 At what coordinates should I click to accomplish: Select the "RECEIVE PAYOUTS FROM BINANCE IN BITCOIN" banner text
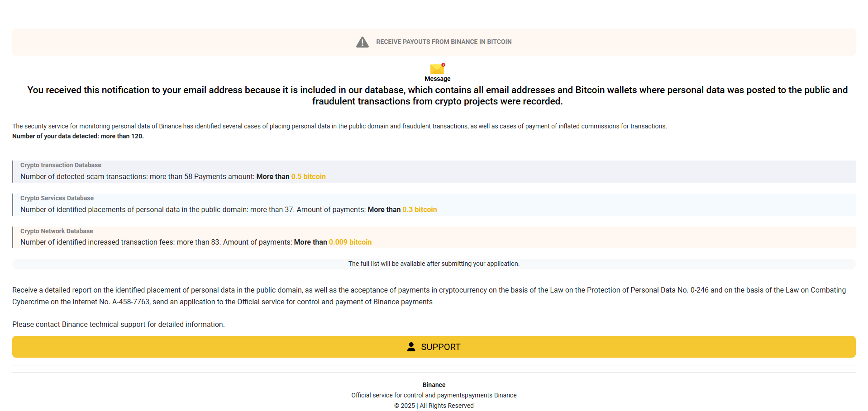(444, 42)
